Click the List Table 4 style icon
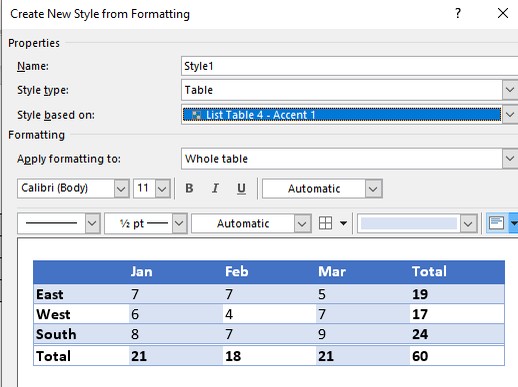The width and height of the screenshot is (518, 387). coord(197,115)
